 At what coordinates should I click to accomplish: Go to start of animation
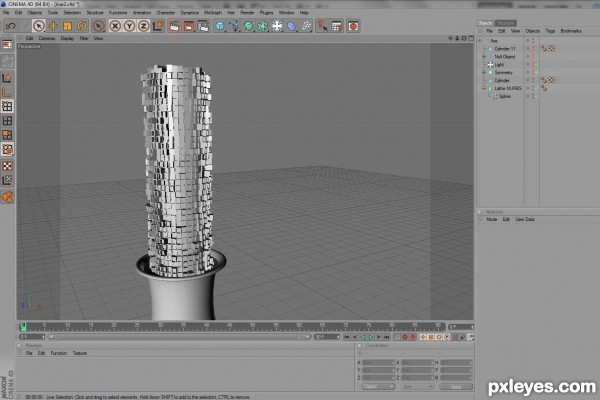tap(346, 337)
